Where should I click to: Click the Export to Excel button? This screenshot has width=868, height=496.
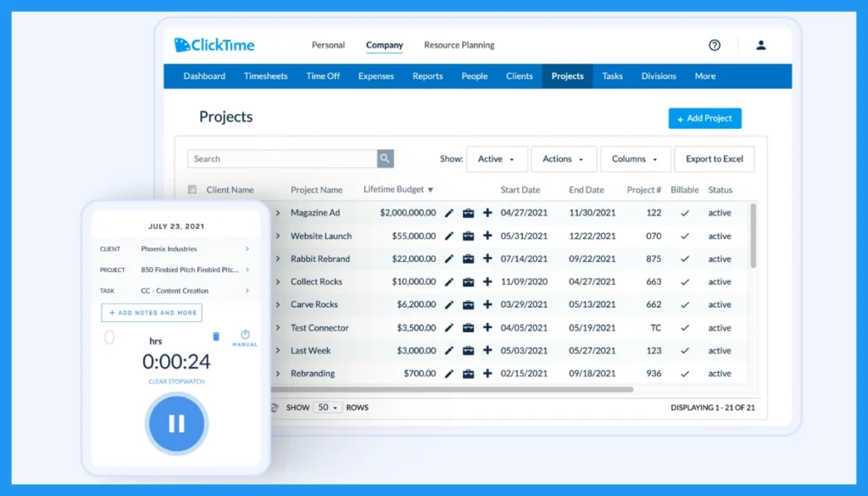click(x=714, y=159)
